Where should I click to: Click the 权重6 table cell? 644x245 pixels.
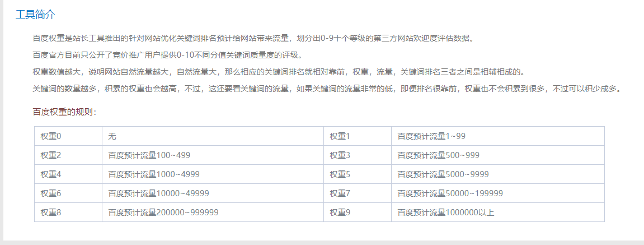[68, 193]
